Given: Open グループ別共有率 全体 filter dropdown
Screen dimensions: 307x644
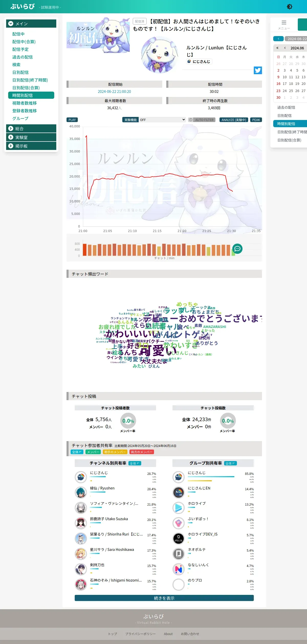Looking at the screenshot, I should click(x=231, y=463).
